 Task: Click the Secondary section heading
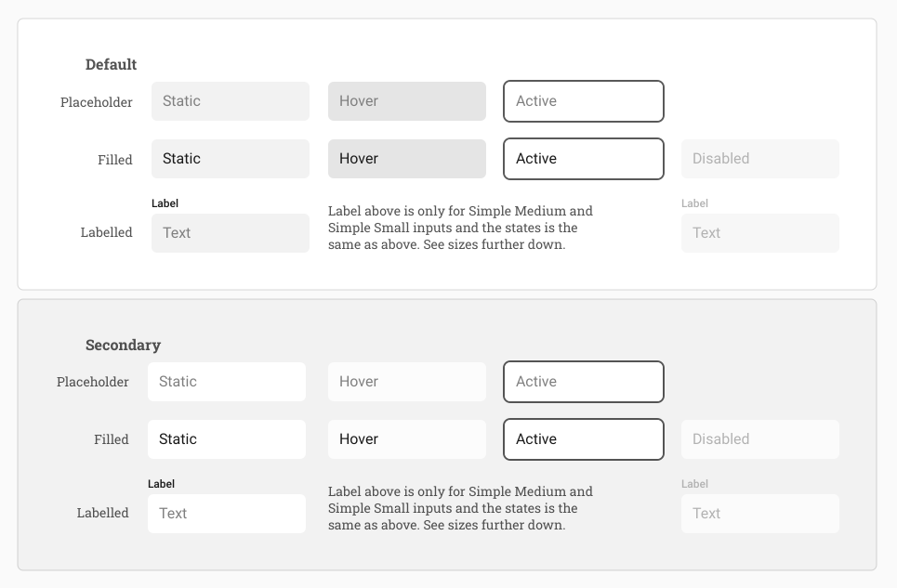pos(123,345)
